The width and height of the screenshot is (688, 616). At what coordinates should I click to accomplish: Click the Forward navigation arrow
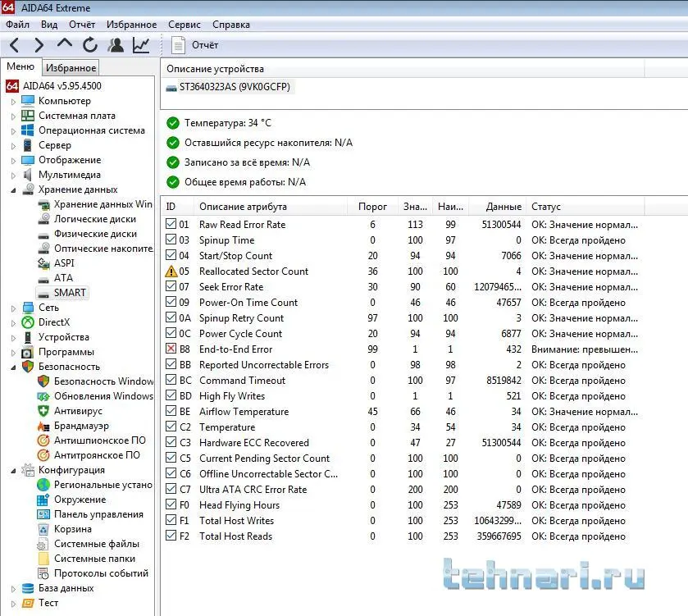click(39, 45)
